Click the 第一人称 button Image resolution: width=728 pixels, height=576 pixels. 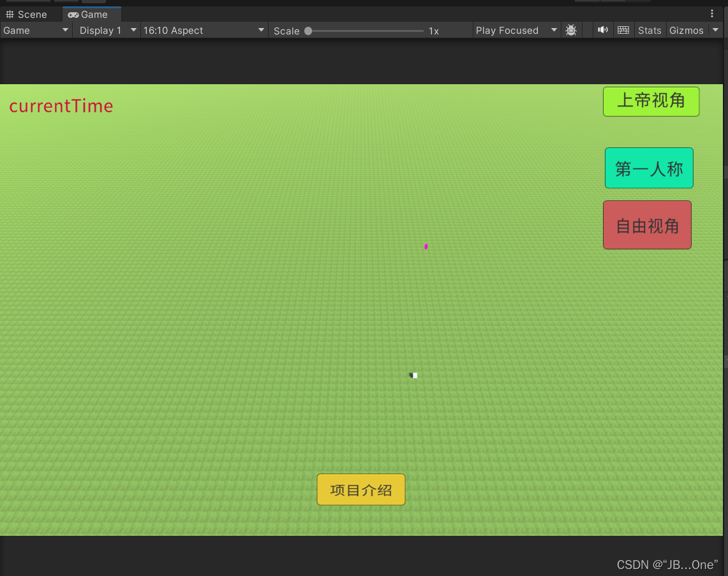pos(649,168)
